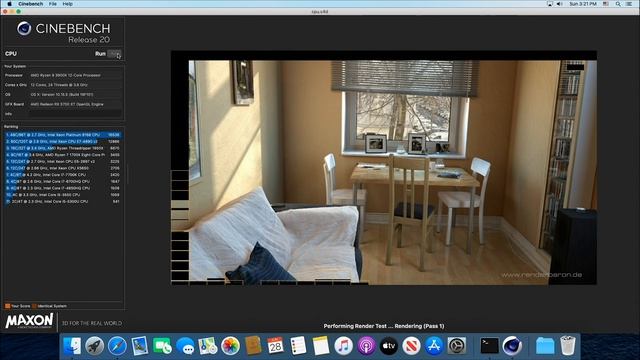This screenshot has height=360, width=640.
Task: Click the MAXON logo
Action: (x=29, y=321)
